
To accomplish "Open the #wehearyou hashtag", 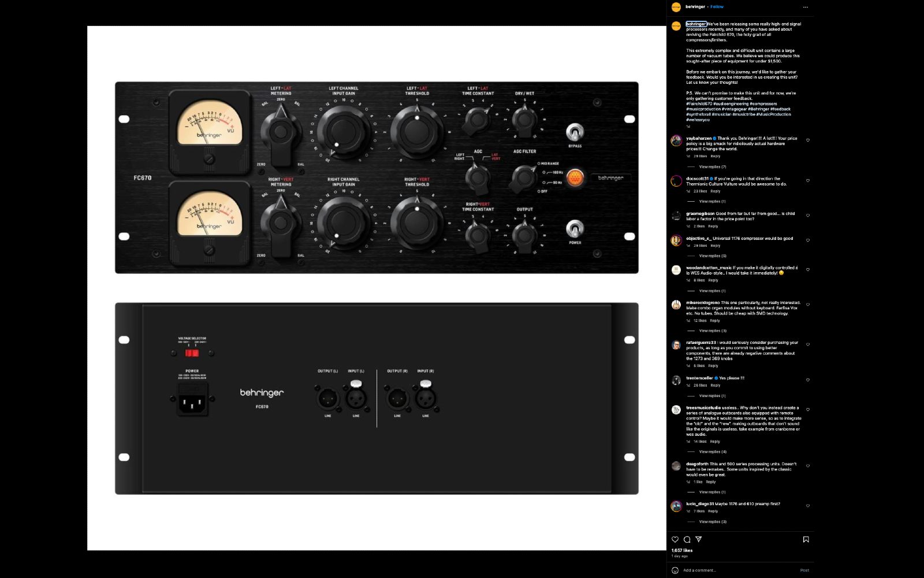I will 698,120.
